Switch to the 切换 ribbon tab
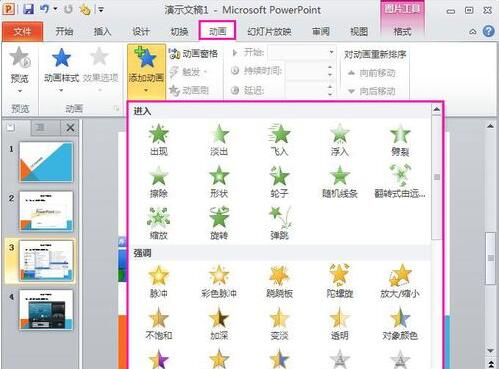Viewport: 499px width, 369px height. coord(179,32)
